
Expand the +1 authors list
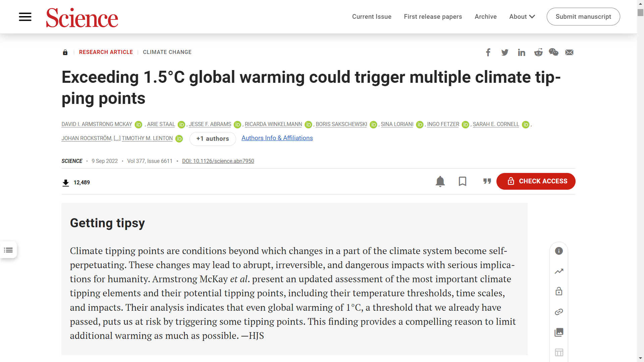coord(213,139)
